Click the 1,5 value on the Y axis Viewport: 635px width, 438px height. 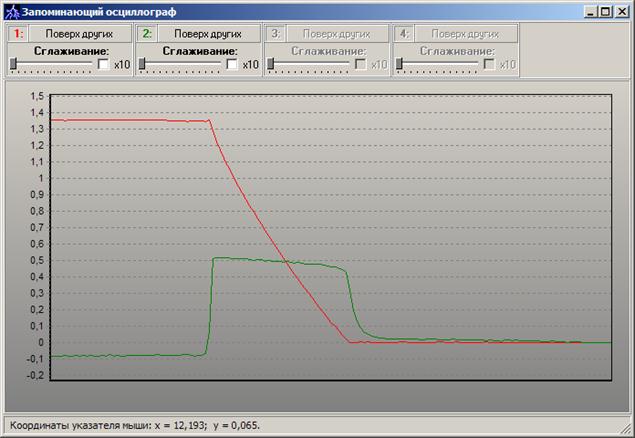pos(37,96)
